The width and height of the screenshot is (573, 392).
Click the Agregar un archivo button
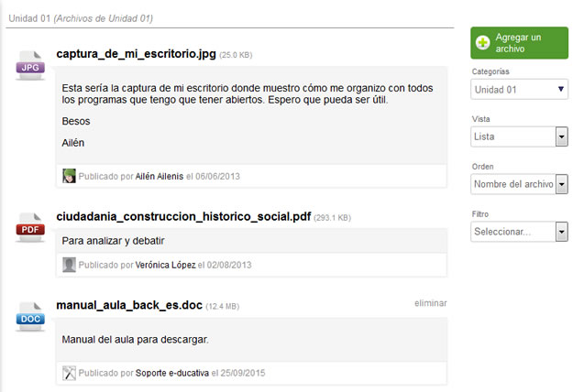[x=519, y=43]
